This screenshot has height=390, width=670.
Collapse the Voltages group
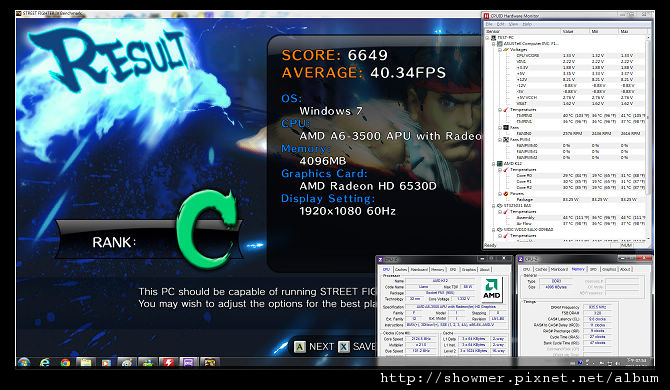pos(500,50)
